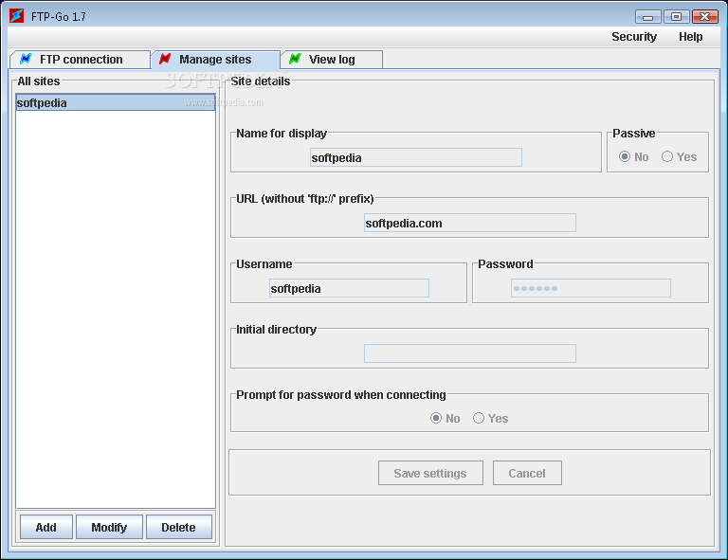Click the Add site button
The image size is (728, 560).
pyautogui.click(x=45, y=527)
